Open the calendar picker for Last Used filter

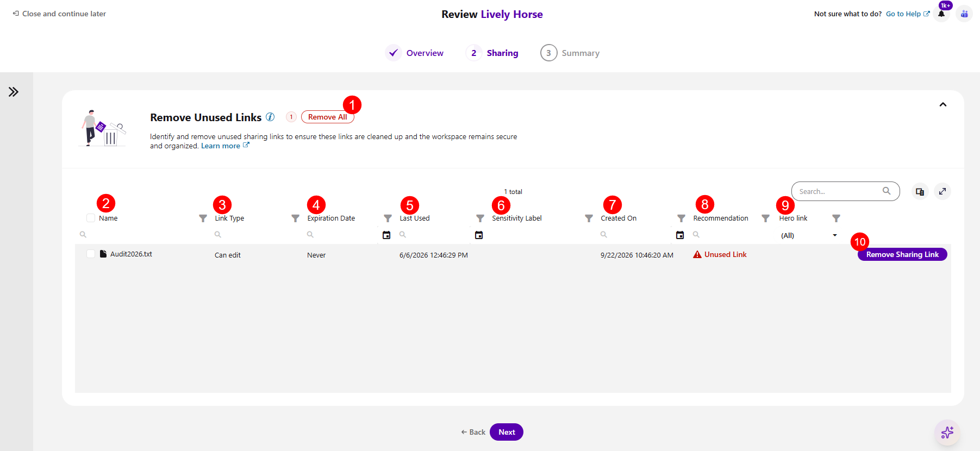tap(479, 235)
